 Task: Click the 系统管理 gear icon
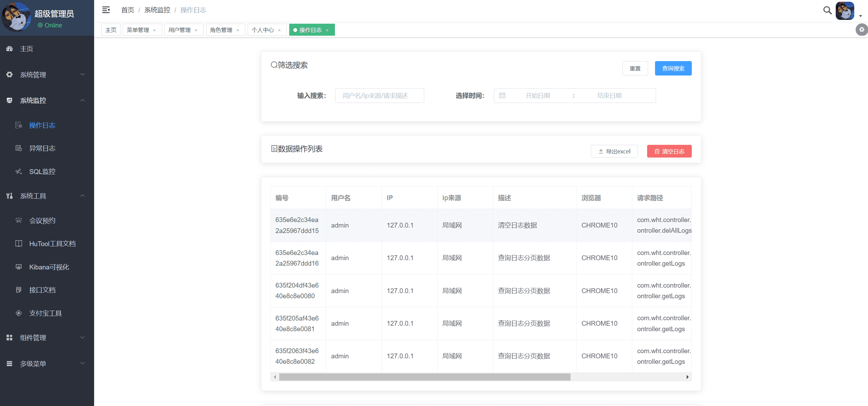(10, 74)
